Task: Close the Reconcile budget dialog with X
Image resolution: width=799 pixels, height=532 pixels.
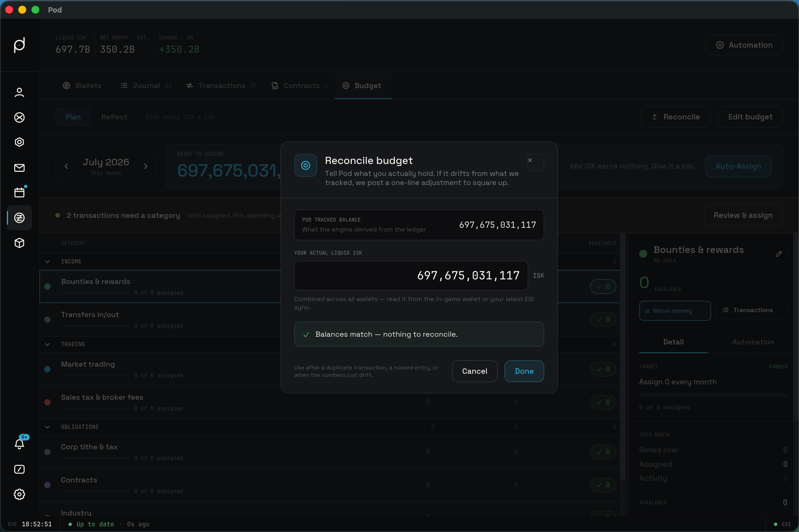Action: (x=535, y=163)
